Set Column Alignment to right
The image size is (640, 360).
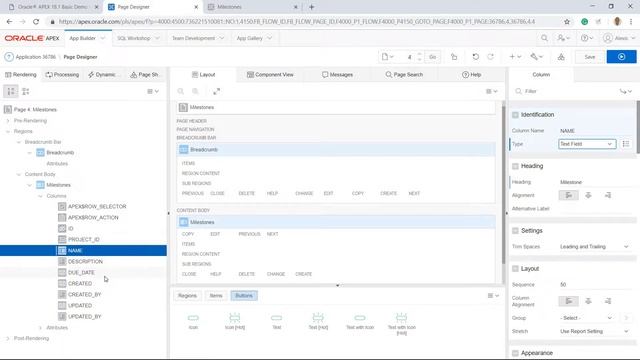(608, 301)
